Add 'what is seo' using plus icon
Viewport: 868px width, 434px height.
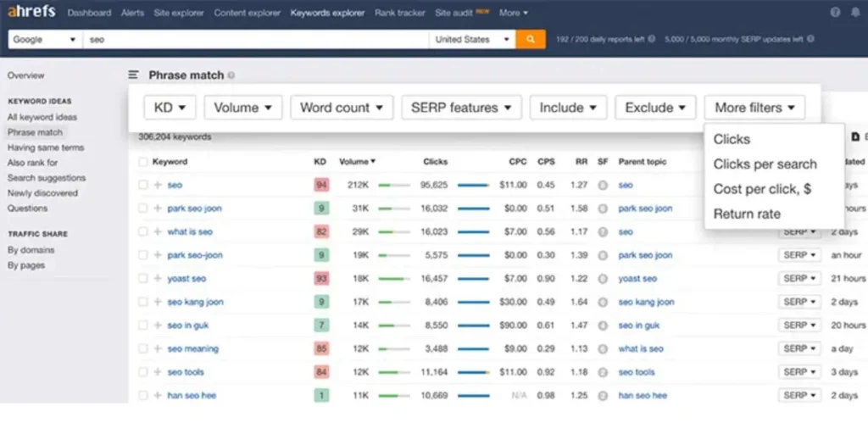158,231
